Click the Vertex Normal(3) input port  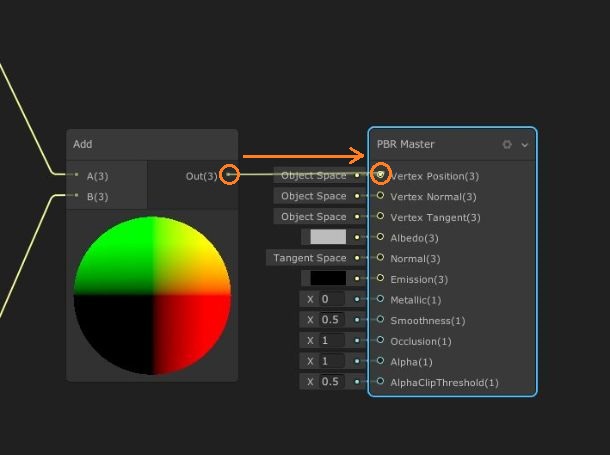click(380, 196)
